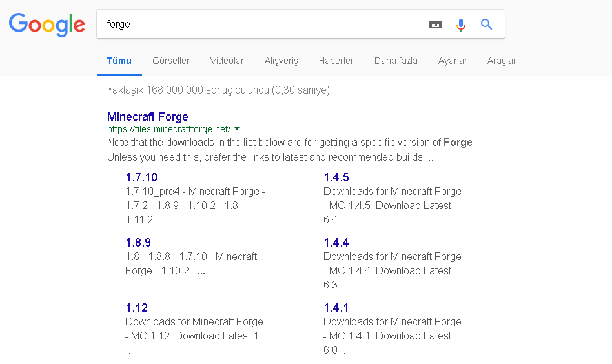Viewport: 612px width, 364px height.
Task: Click the result count text 'Yaklaşık 168.000.000 sonuç'
Action: pos(168,90)
